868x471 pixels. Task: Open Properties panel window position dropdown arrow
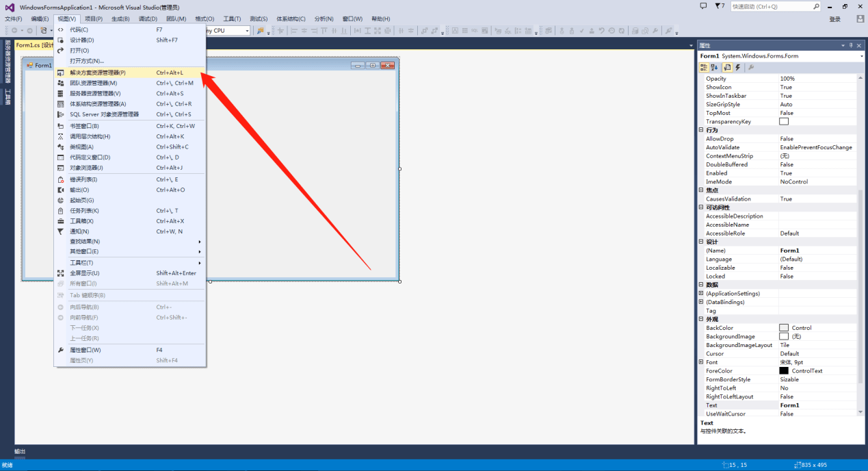click(842, 45)
